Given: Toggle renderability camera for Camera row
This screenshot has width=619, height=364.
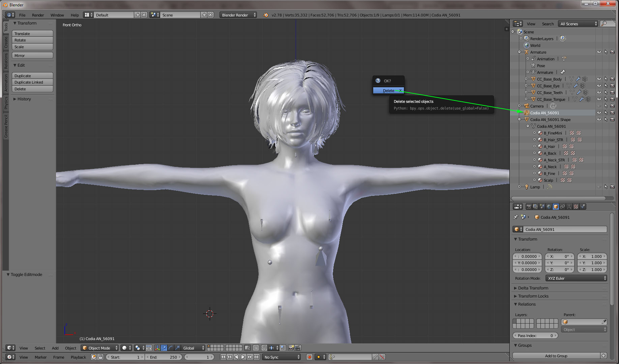Looking at the screenshot, I should click(x=613, y=106).
